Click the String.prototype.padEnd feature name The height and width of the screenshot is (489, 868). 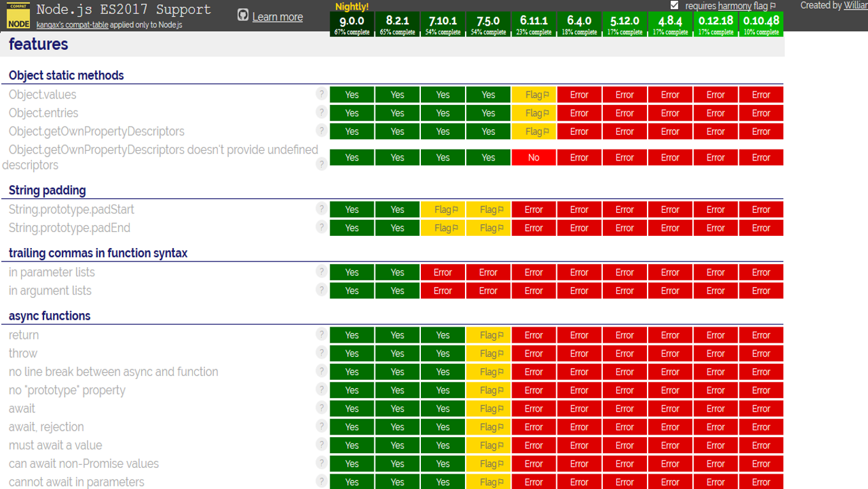[70, 228]
